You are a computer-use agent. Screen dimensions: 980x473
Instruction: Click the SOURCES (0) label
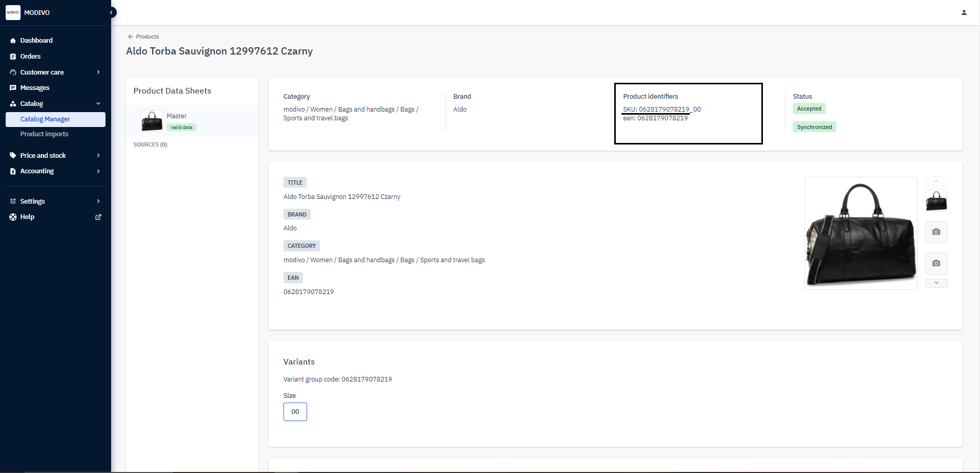click(150, 144)
